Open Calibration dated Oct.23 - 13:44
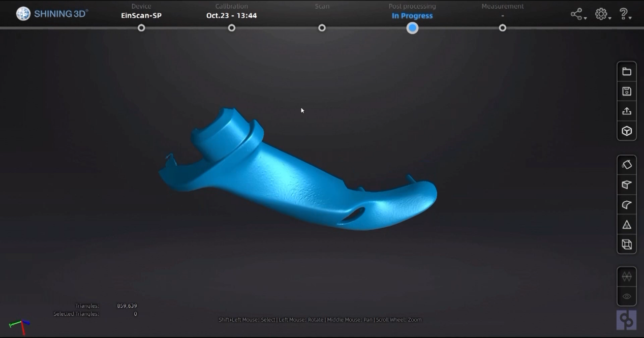The width and height of the screenshot is (644, 338). (x=231, y=28)
